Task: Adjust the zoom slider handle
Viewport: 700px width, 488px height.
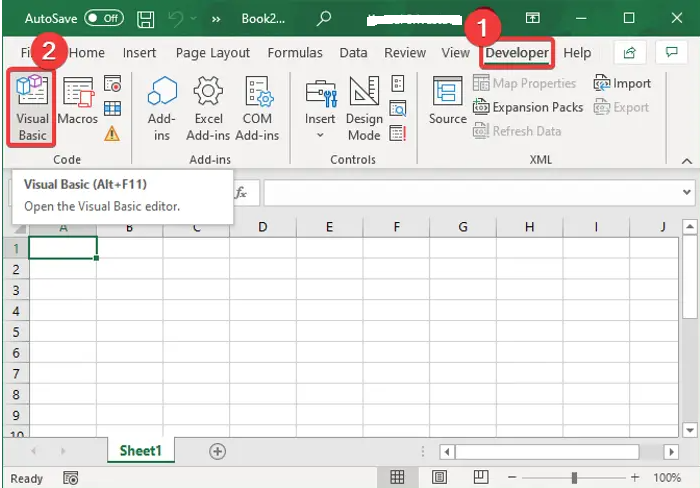Action: [x=574, y=478]
